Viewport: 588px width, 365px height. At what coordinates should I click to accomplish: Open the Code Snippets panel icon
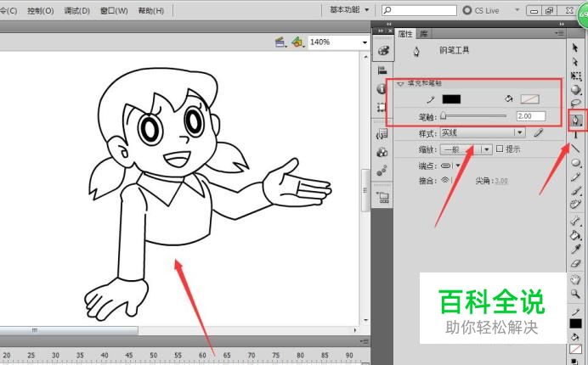tap(382, 134)
